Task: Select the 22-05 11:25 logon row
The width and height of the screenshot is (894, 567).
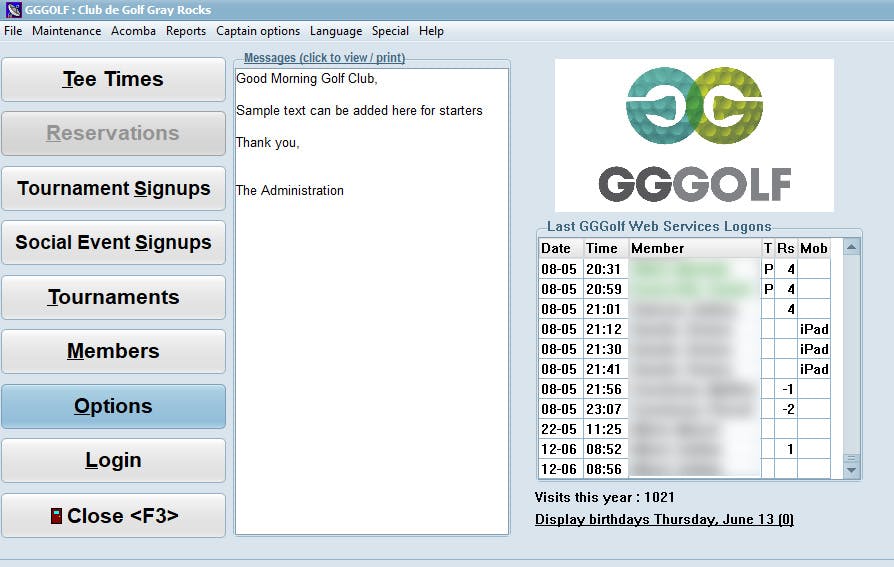Action: click(684, 428)
